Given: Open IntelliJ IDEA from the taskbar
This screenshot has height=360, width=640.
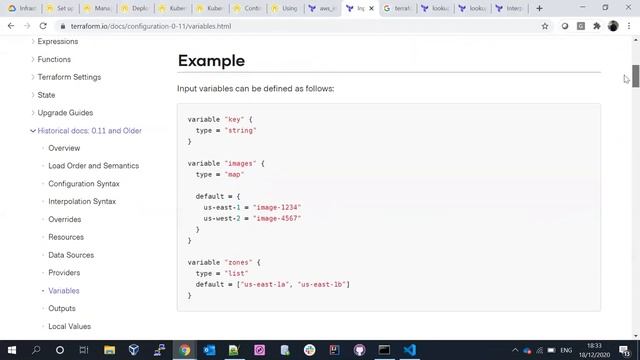Looking at the screenshot, I should point(335,350).
